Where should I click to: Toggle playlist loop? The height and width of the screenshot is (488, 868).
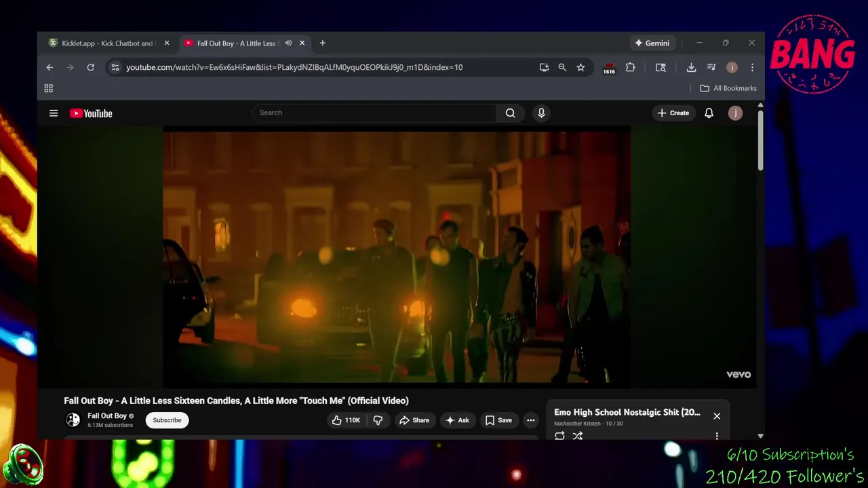[x=559, y=436]
